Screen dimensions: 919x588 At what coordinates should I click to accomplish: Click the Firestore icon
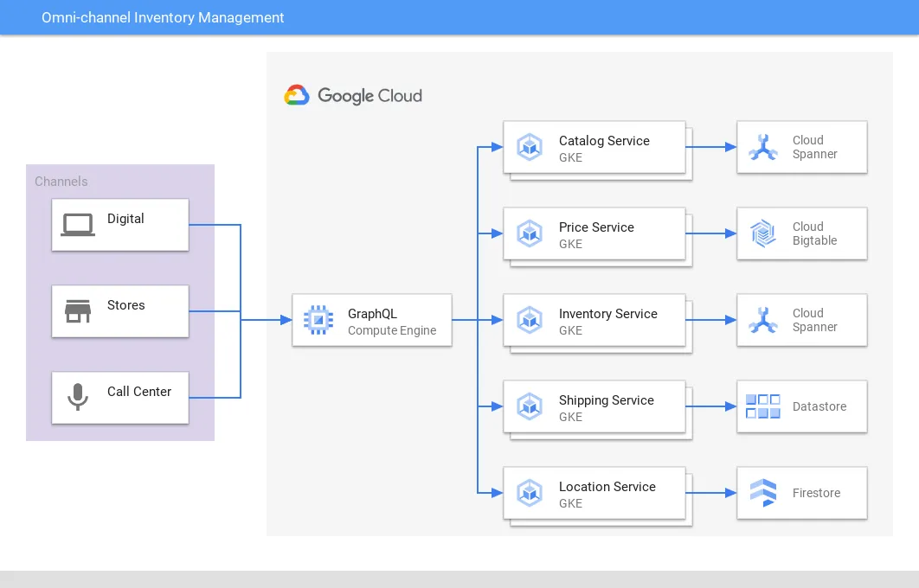[763, 493]
